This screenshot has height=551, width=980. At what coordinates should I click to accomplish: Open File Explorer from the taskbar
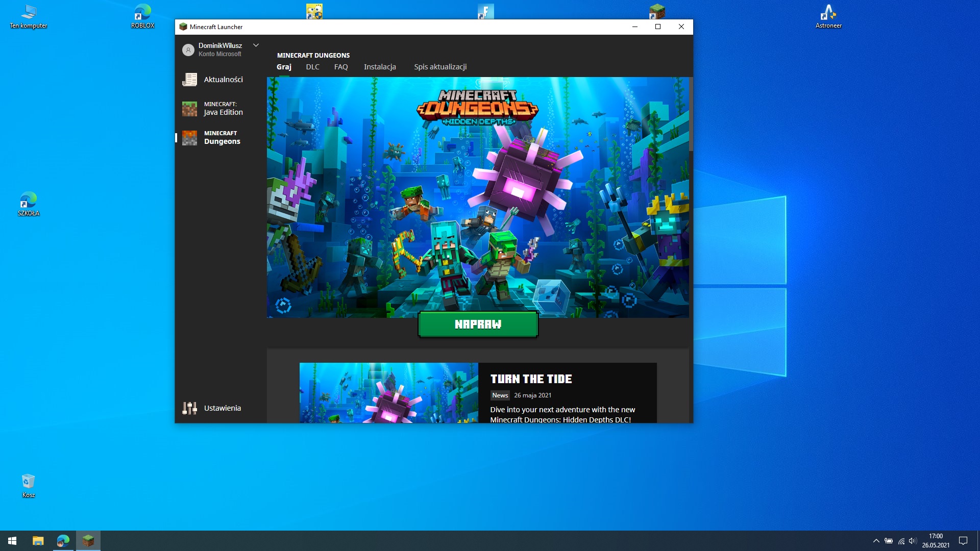[x=38, y=541]
